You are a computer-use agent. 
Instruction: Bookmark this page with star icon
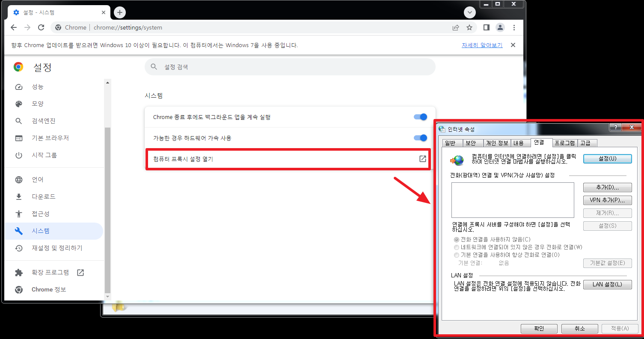point(469,27)
